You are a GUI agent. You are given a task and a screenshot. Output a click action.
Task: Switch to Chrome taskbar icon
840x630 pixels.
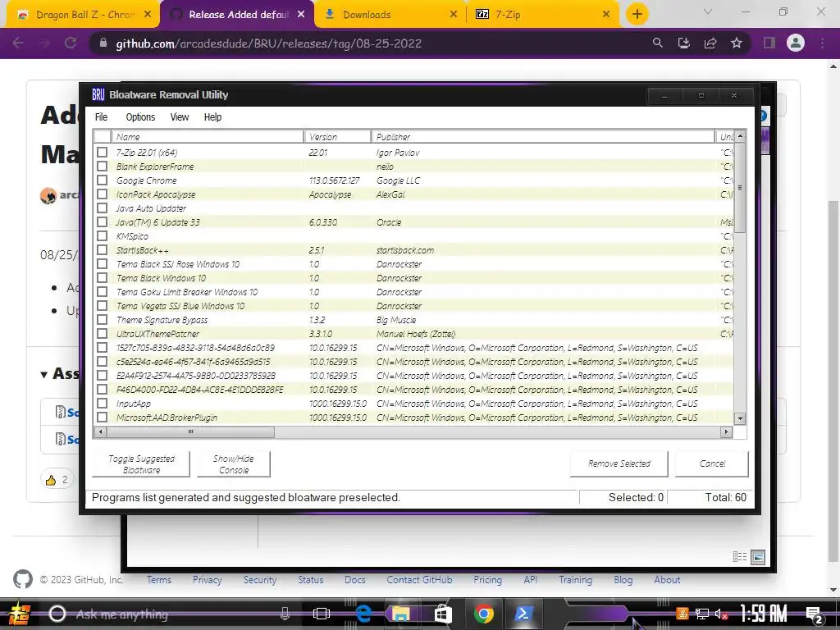483,614
